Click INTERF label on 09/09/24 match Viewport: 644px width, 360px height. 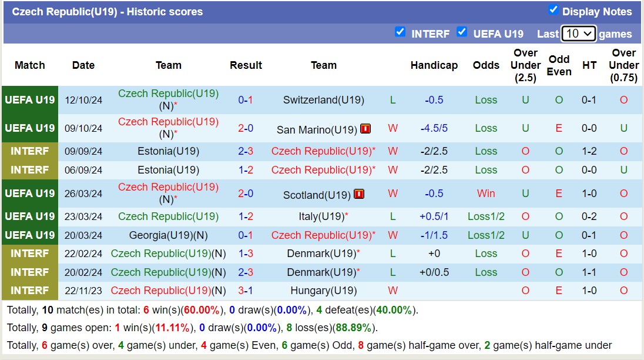[x=29, y=151]
